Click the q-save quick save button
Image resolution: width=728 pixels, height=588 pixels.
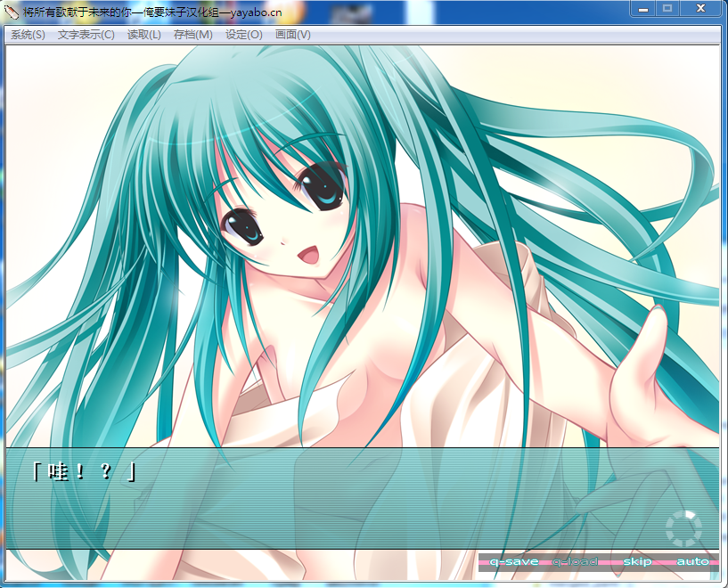point(514,562)
